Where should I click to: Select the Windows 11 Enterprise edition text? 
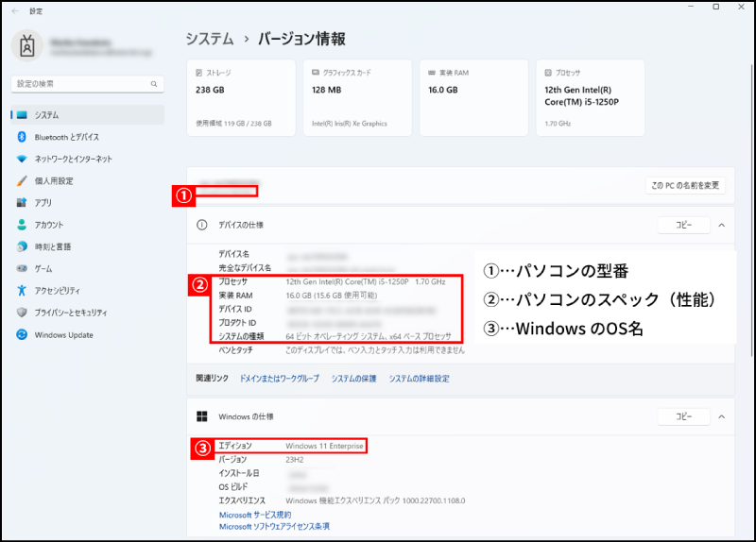[x=324, y=446]
